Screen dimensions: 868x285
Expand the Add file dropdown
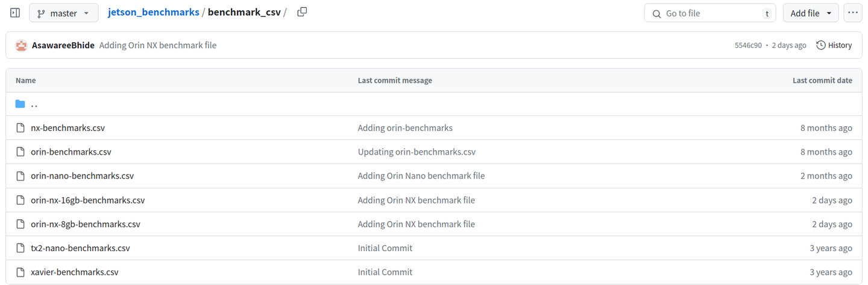pyautogui.click(x=810, y=13)
